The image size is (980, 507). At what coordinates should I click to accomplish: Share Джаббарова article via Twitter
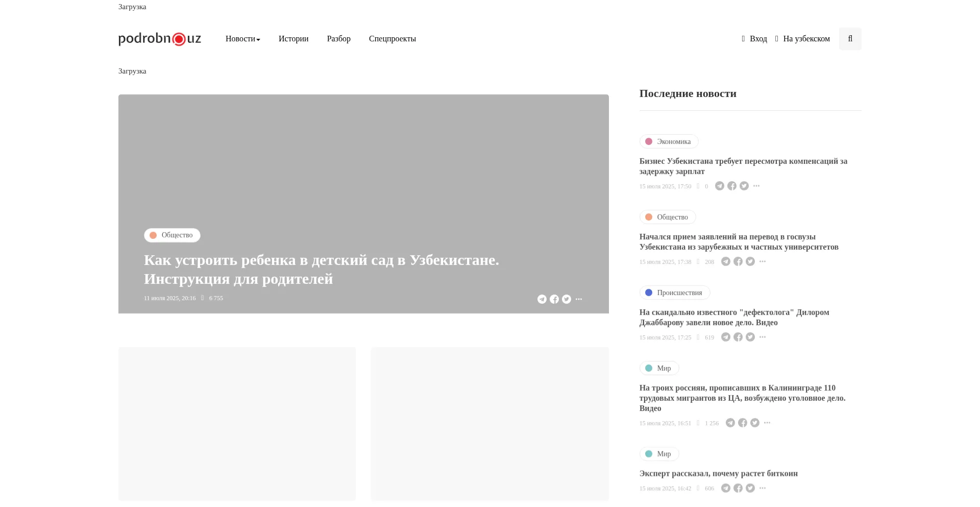[750, 337]
